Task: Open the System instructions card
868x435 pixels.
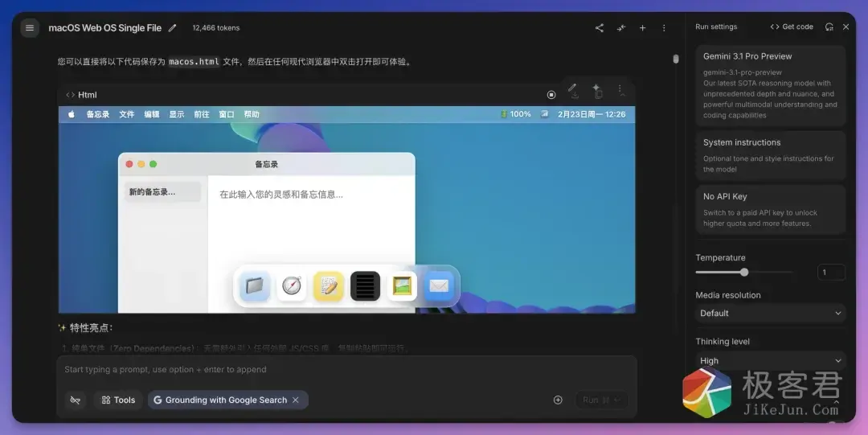Action: [771, 155]
